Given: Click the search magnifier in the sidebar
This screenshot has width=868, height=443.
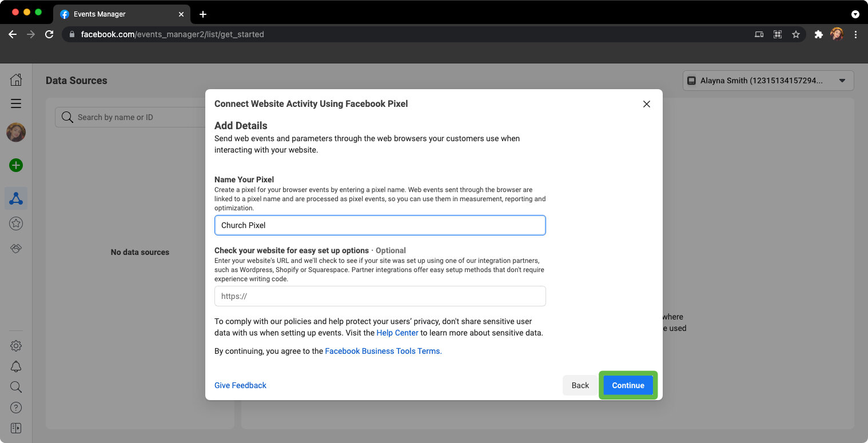Looking at the screenshot, I should tap(16, 387).
